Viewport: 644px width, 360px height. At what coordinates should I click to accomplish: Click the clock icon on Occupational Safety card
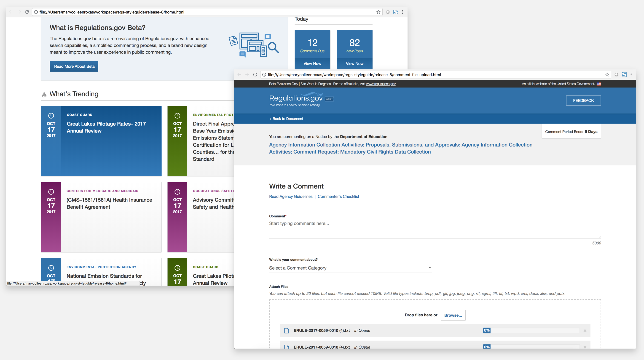[x=177, y=192]
